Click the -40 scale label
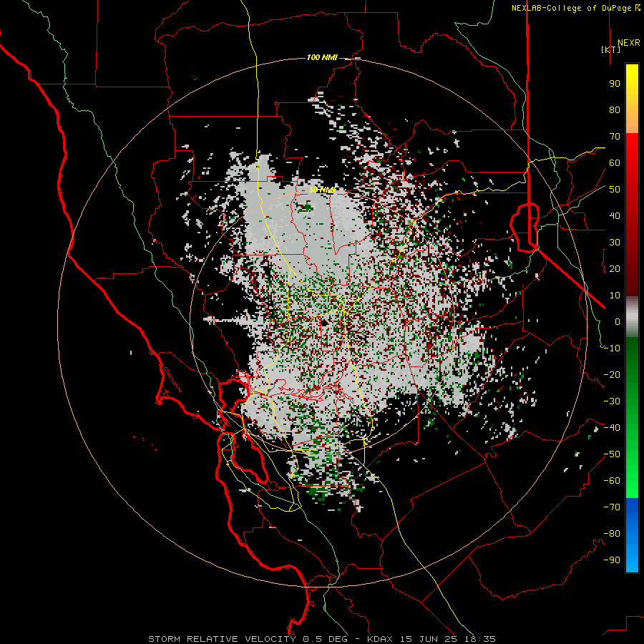This screenshot has width=644, height=644. 612,428
